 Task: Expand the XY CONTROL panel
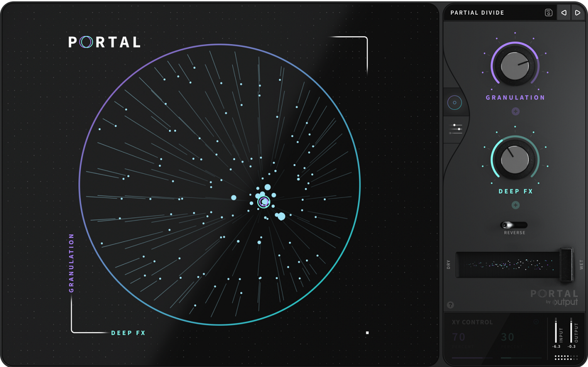coord(473,322)
